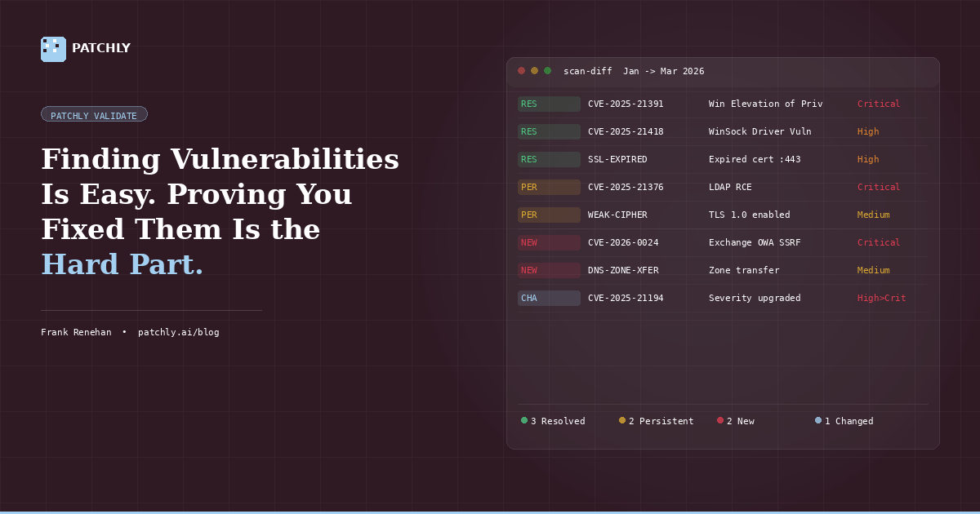Click green dot beside 3 Resolved
Screen dimensions: 980x514
pos(524,420)
